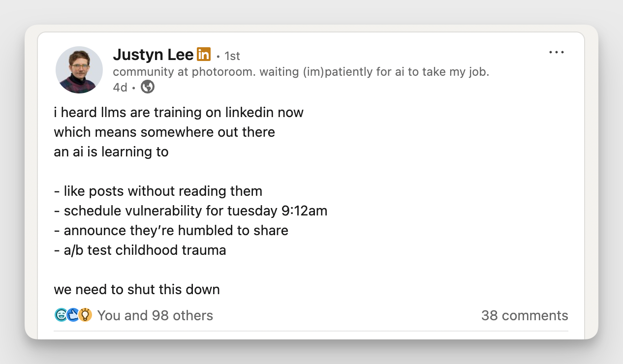Open the 38 comments
This screenshot has height=364, width=623.
(525, 315)
